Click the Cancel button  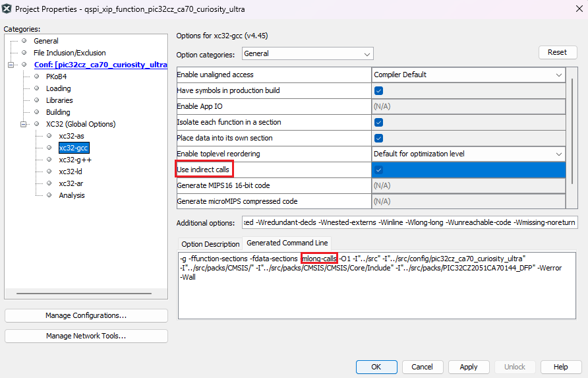point(423,367)
